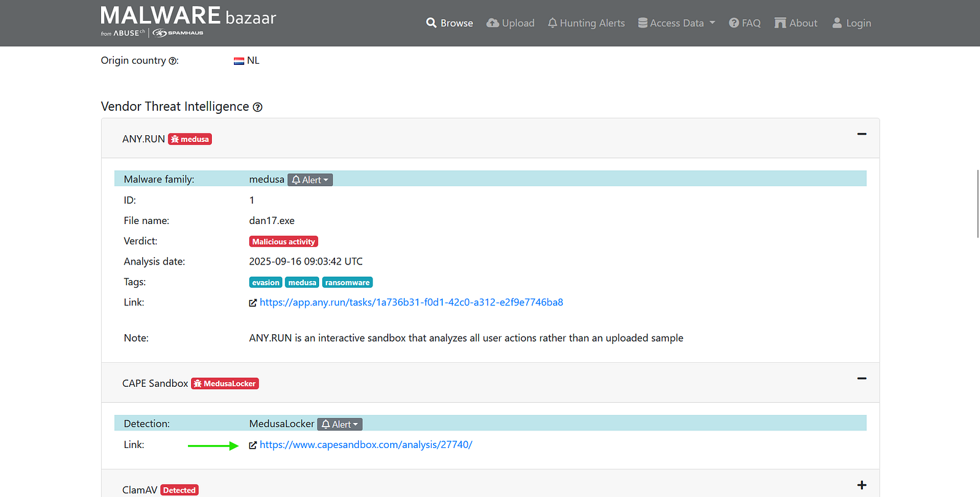The image size is (980, 497).
Task: Click the Origin country help icon
Action: [x=173, y=61]
